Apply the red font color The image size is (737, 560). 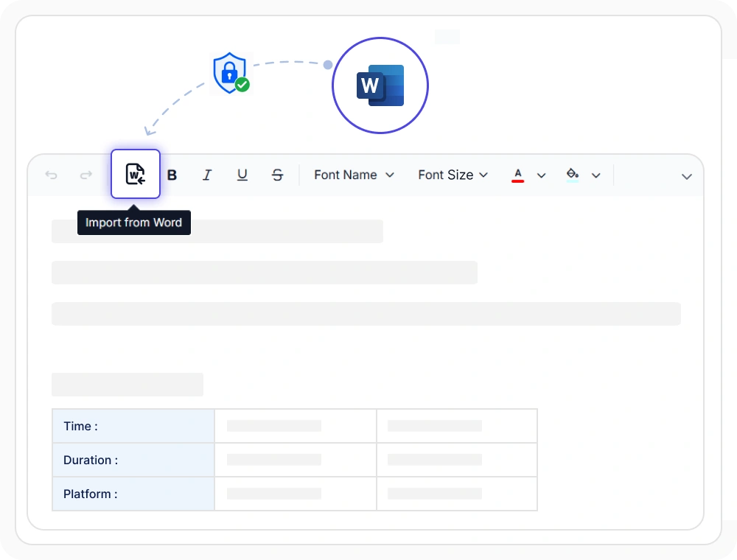(518, 175)
